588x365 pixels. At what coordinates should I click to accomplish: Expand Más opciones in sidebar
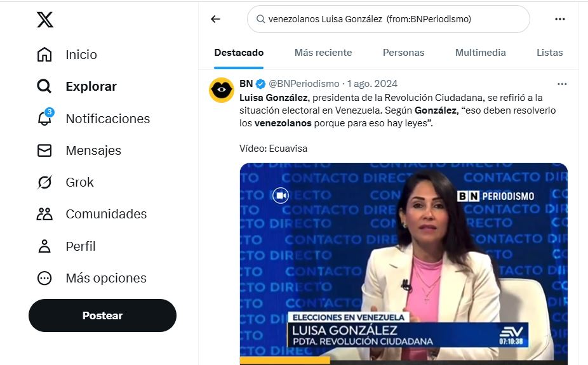pos(92,278)
